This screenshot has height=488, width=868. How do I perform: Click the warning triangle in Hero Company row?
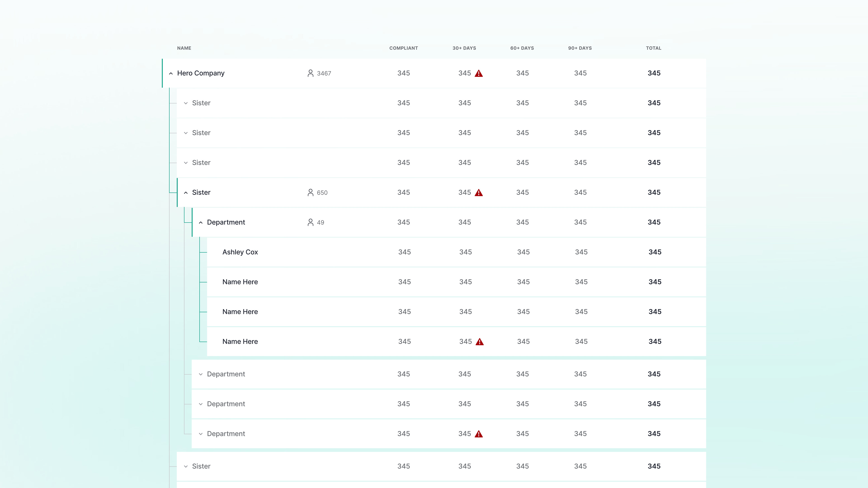click(479, 73)
